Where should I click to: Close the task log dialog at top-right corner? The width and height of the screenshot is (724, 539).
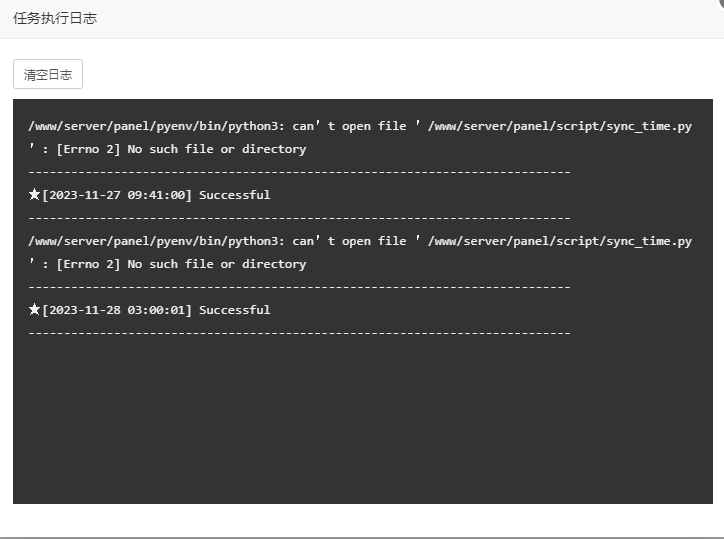[x=720, y=2]
